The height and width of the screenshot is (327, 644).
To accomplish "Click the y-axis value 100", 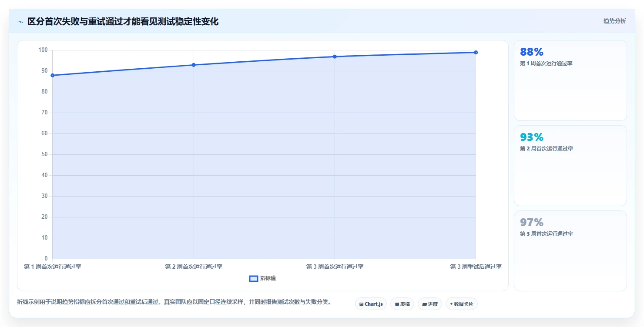I will 43,50.
